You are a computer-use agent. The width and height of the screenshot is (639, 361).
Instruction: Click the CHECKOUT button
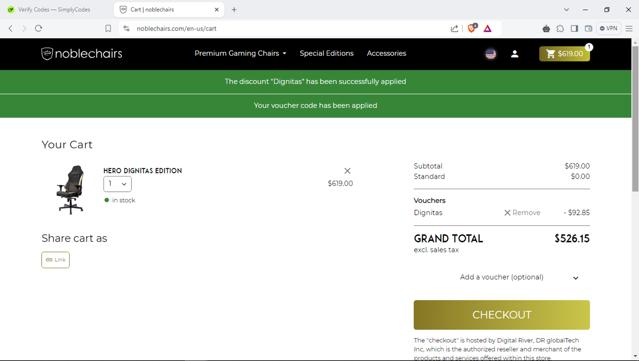click(x=502, y=315)
